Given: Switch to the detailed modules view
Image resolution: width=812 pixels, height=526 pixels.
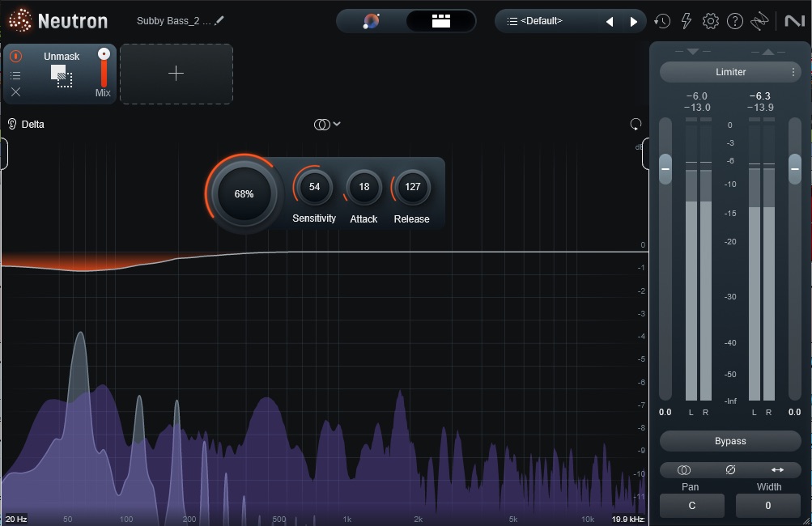Looking at the screenshot, I should click(x=440, y=21).
